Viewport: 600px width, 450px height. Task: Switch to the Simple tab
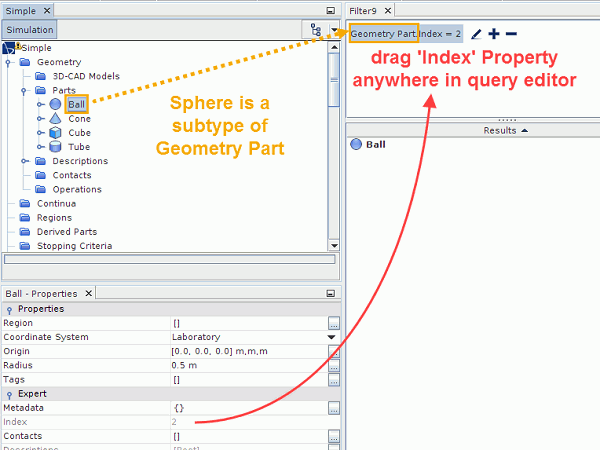click(x=21, y=9)
